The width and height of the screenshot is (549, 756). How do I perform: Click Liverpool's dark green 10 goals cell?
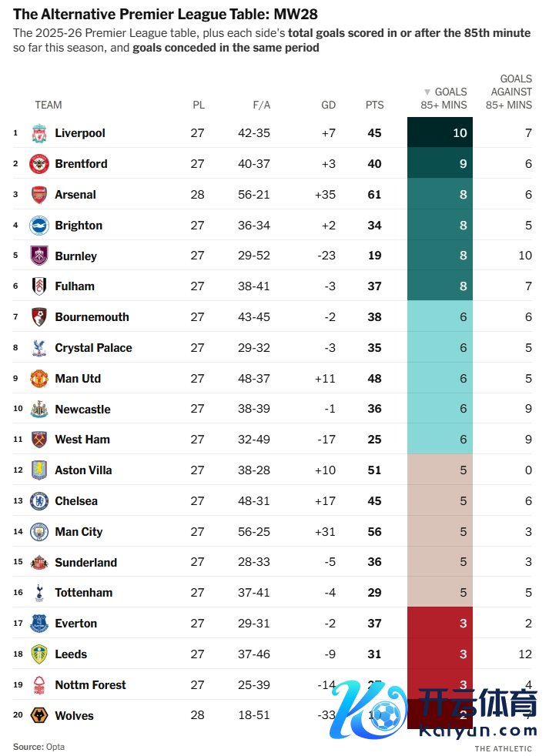[440, 133]
